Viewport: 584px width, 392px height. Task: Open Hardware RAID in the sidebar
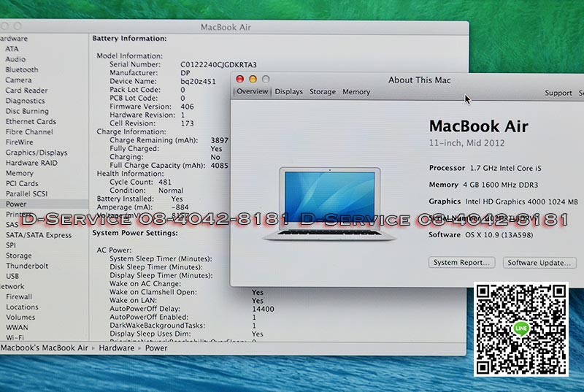tap(31, 163)
